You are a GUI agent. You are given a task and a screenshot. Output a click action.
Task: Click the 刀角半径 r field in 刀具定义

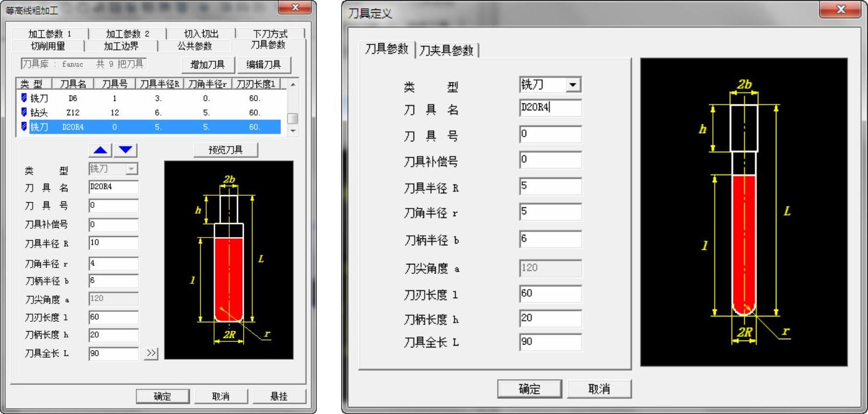pyautogui.click(x=550, y=212)
